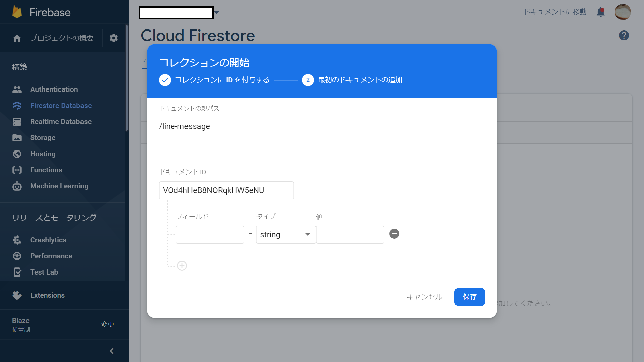The height and width of the screenshot is (362, 644).
Task: Click the 保存 save button
Action: pos(469,297)
